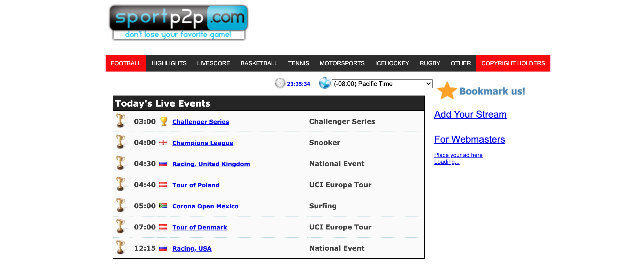
Task: Click the trophy icon in the Racing, USA row
Action: pos(120,248)
